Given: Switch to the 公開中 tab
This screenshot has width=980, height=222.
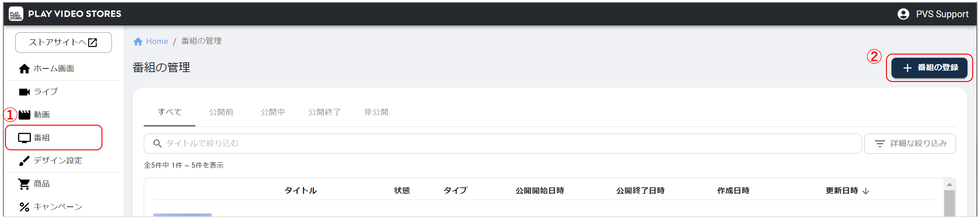Looking at the screenshot, I should tap(272, 112).
